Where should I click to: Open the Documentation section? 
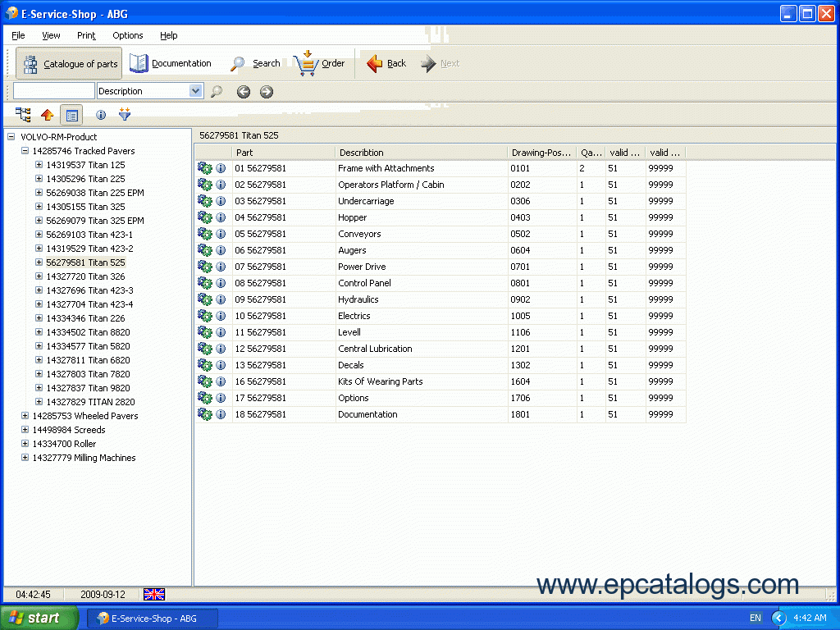[x=171, y=63]
